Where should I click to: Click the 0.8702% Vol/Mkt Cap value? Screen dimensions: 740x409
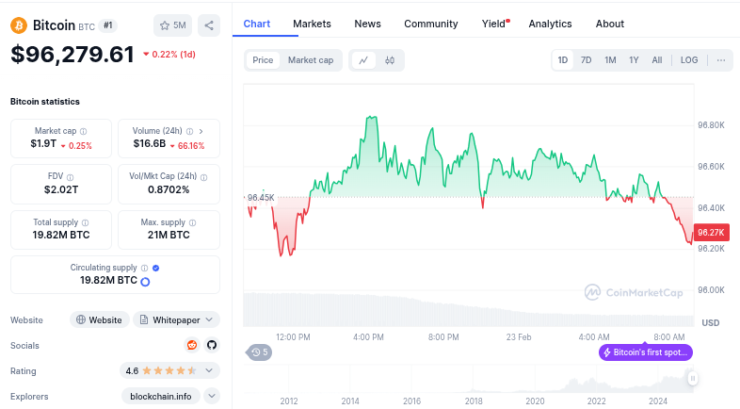point(168,190)
